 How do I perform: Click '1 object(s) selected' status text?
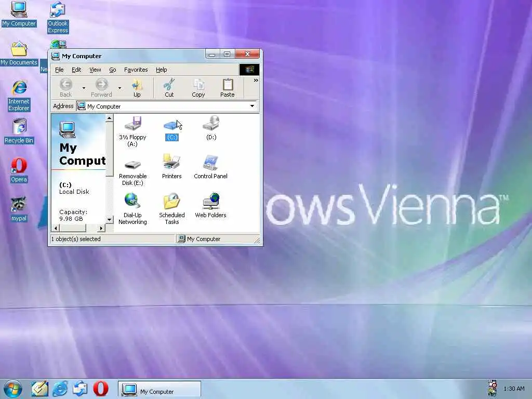click(x=76, y=239)
